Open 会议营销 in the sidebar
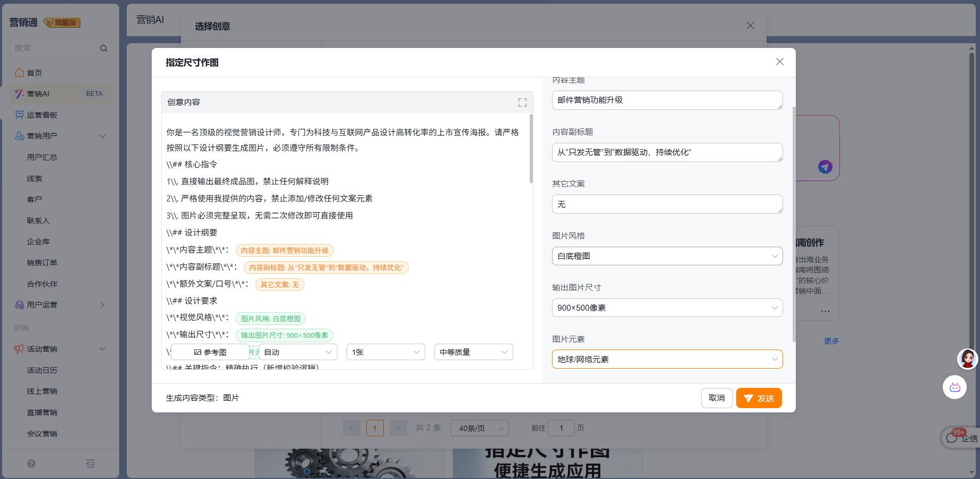The height and width of the screenshot is (479, 980). click(x=42, y=434)
